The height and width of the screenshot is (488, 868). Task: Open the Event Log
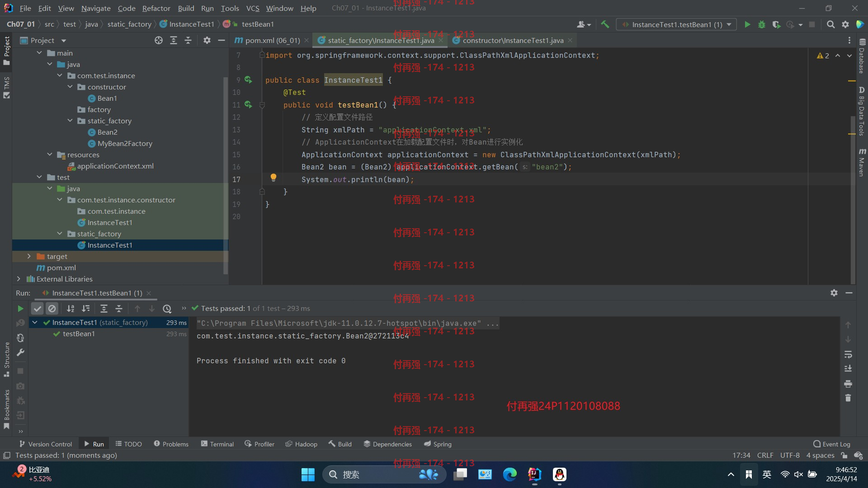click(832, 444)
